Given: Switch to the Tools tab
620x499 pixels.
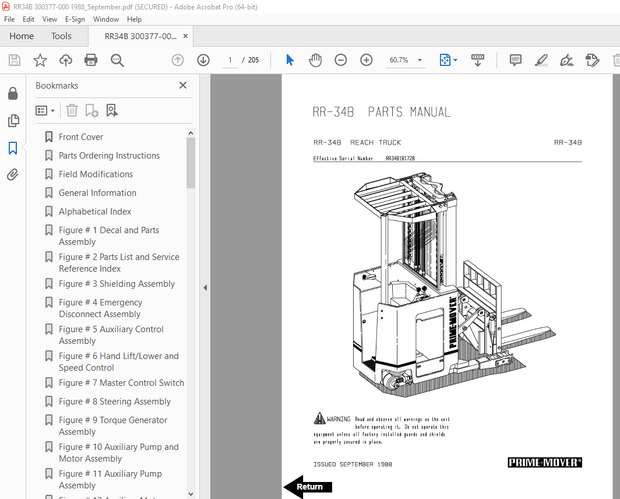Looking at the screenshot, I should (x=61, y=36).
